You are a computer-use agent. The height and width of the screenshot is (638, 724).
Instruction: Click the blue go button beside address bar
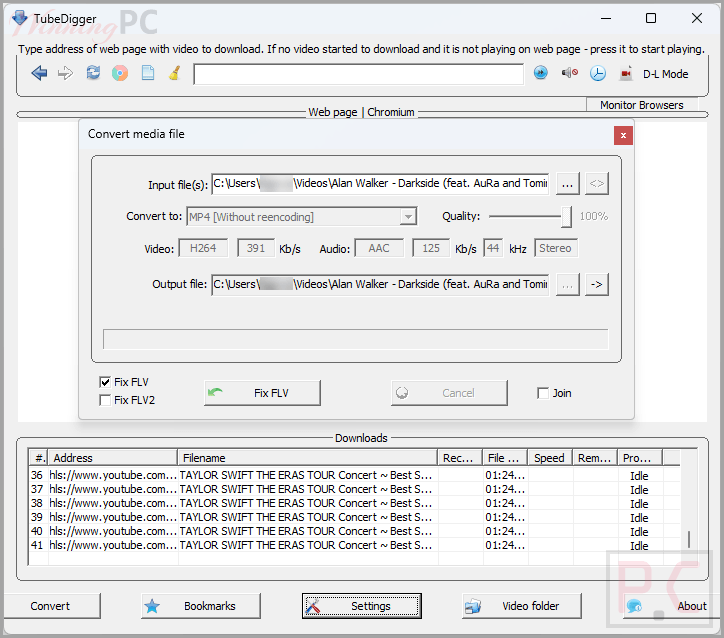[541, 73]
